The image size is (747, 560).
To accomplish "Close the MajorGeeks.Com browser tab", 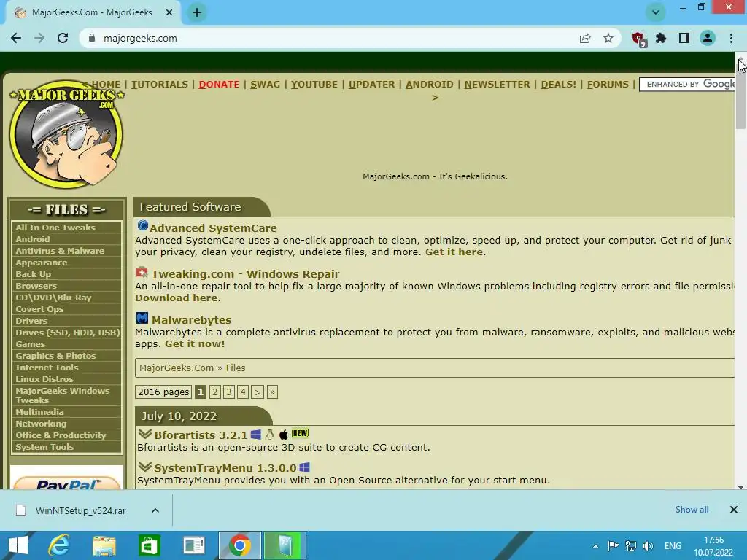I will (169, 12).
